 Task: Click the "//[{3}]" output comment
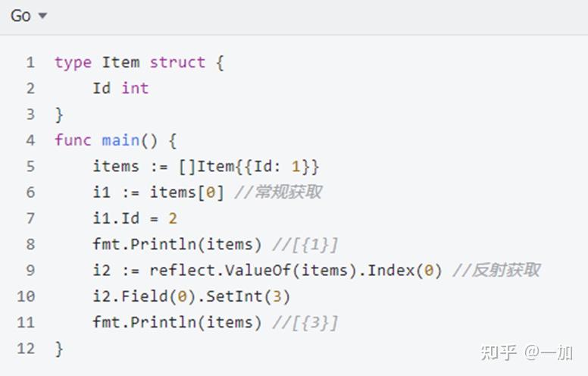coord(305,322)
